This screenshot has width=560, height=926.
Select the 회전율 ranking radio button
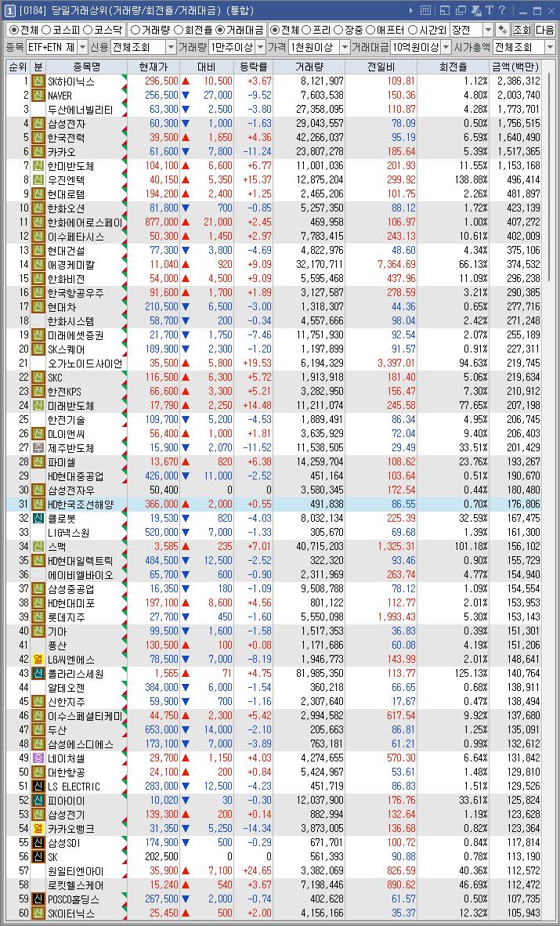click(x=192, y=30)
